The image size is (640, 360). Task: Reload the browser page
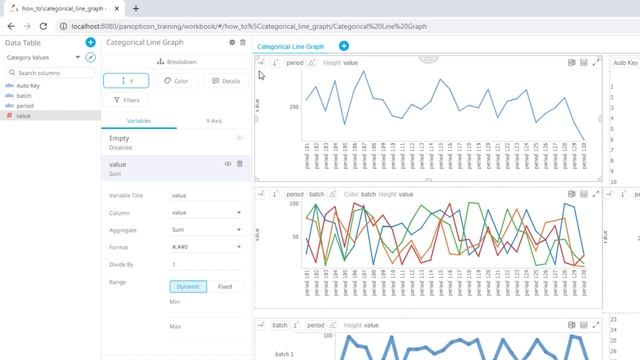pos(43,26)
